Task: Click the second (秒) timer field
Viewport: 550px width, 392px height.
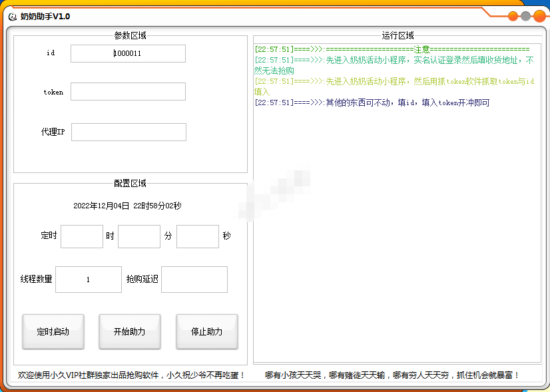Action: pos(197,236)
